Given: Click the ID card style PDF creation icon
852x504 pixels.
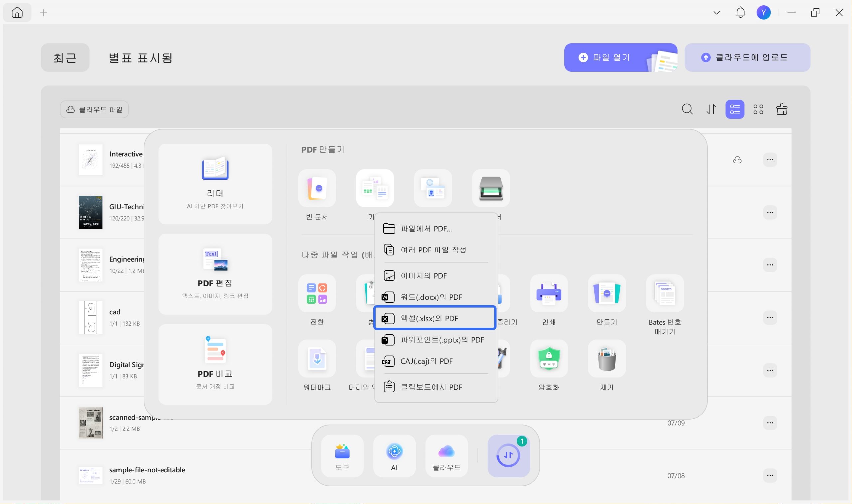Looking at the screenshot, I should click(x=433, y=188).
